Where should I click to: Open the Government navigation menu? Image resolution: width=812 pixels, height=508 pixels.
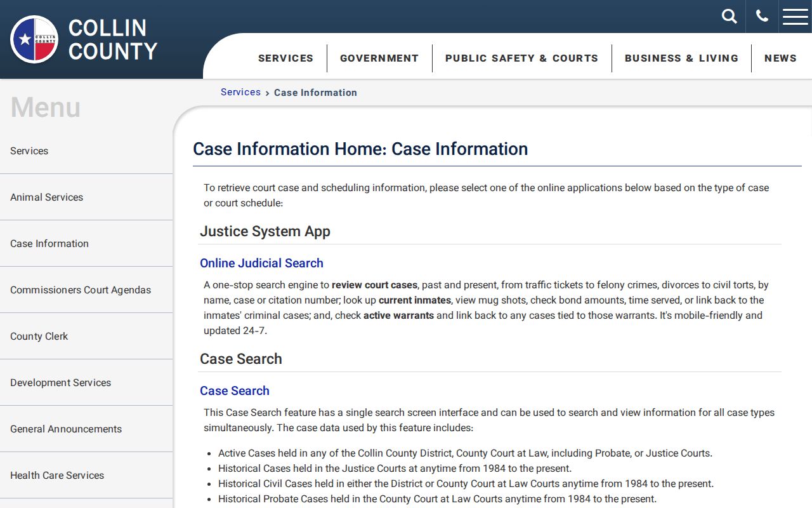click(x=379, y=58)
